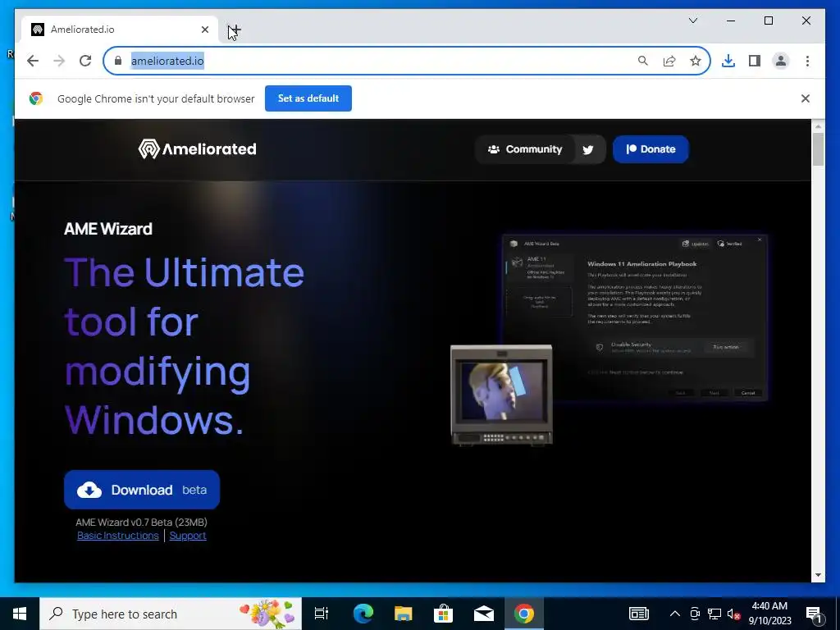Go back using the browser back arrow

point(33,61)
